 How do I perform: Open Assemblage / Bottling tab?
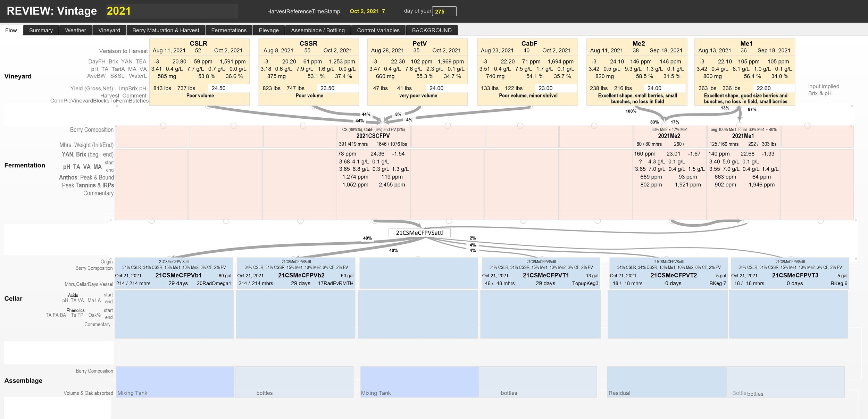pos(318,30)
